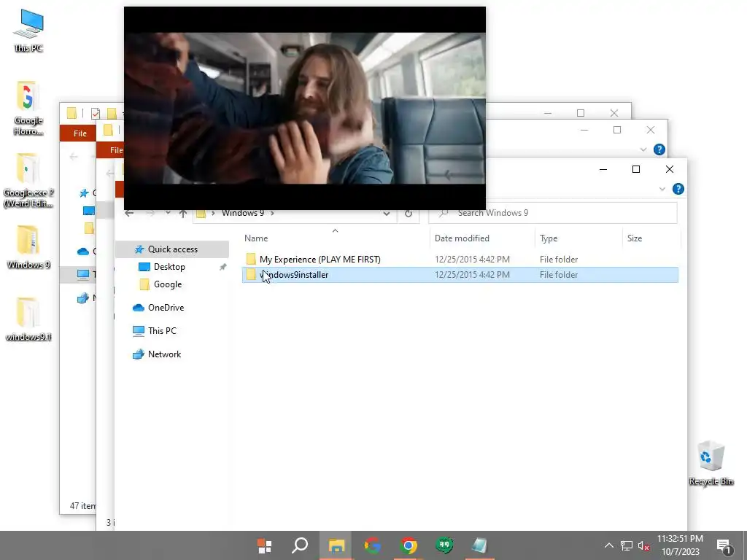
Task: Select the windows9.1 desktop folder
Action: click(x=28, y=319)
